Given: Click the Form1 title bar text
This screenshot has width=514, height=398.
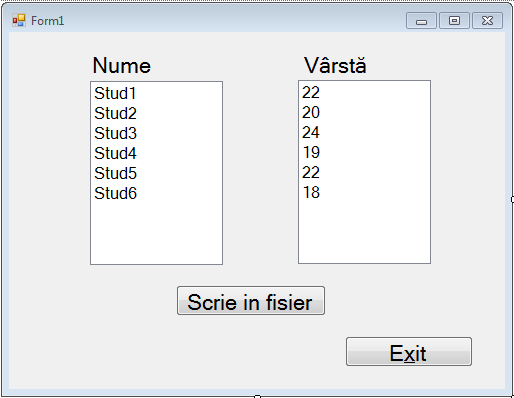Looking at the screenshot, I should [47, 21].
